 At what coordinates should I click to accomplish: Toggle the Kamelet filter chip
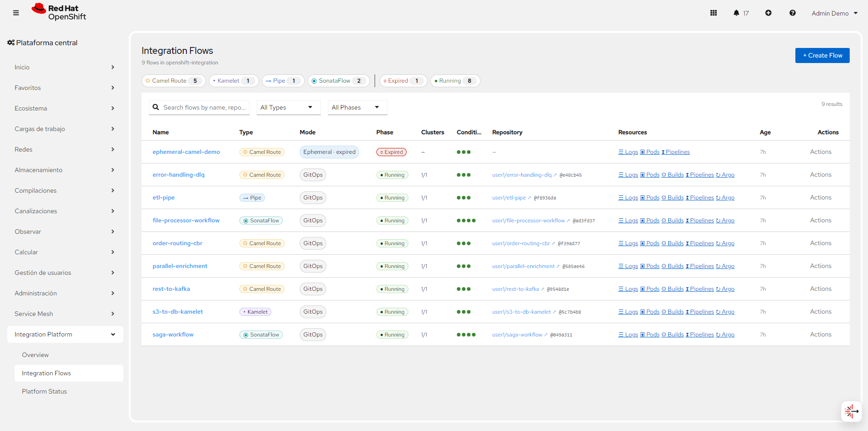pyautogui.click(x=234, y=81)
